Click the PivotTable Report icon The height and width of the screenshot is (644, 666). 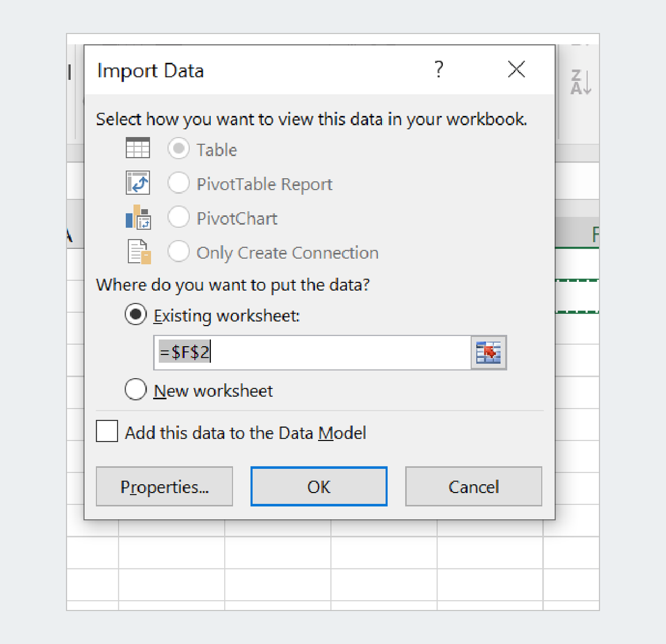[x=138, y=182]
